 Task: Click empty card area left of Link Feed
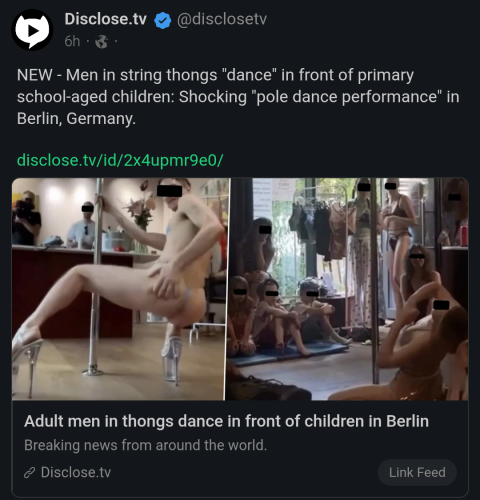point(243,472)
